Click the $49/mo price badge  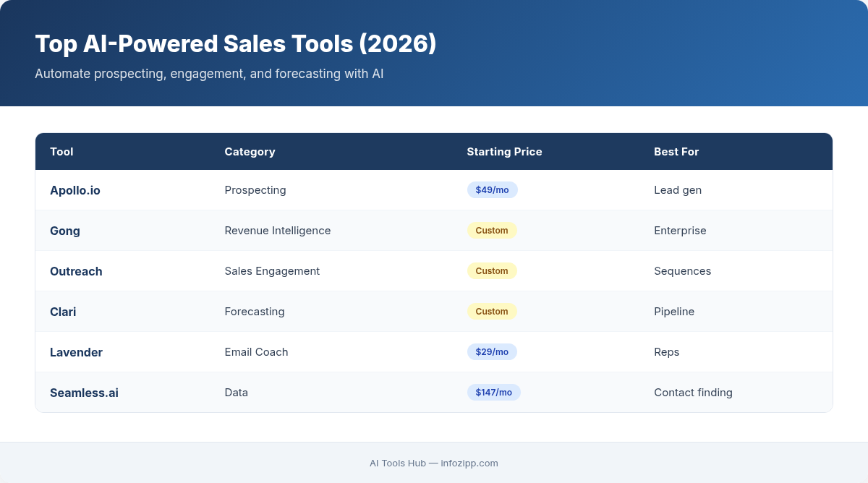(x=492, y=189)
